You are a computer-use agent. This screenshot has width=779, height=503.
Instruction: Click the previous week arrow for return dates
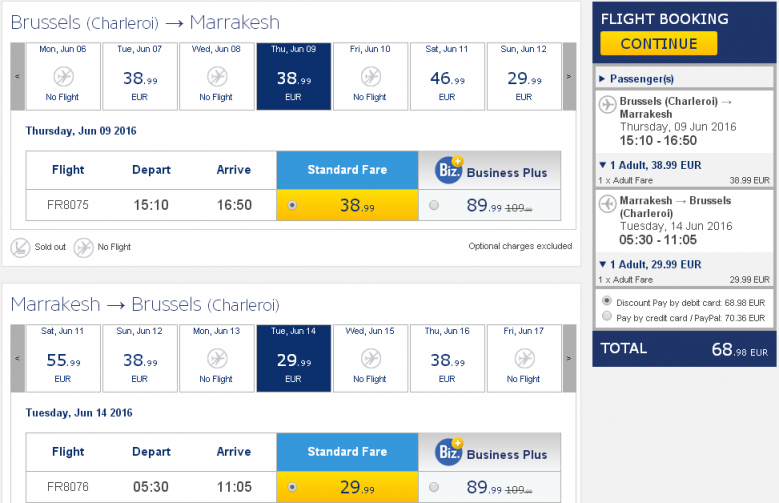[17, 358]
